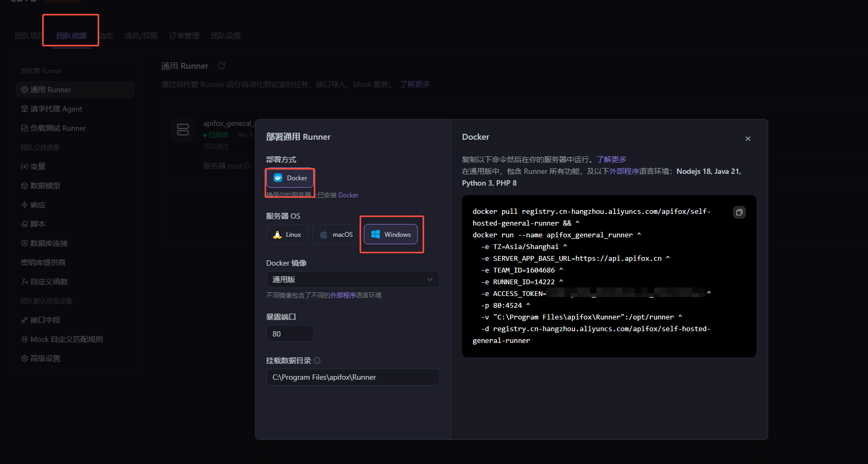
Task: Open 高级设置 in sidebar
Action: pos(75,358)
